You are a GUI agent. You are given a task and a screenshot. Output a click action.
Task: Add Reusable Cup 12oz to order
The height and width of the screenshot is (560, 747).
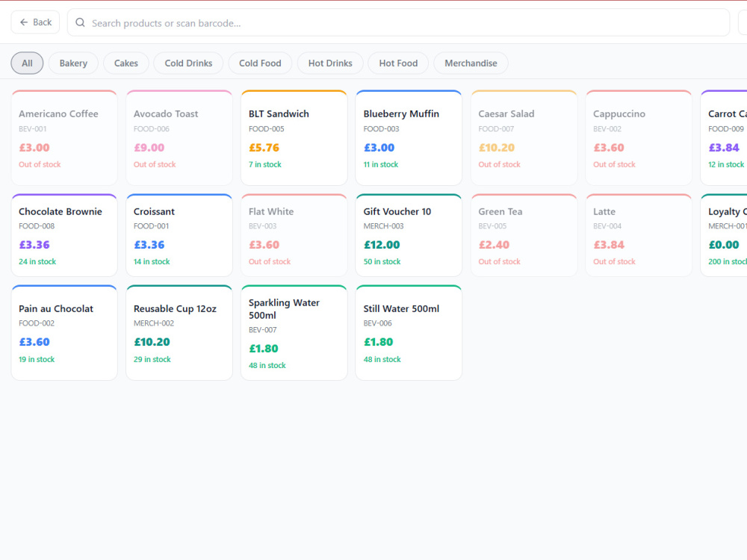coord(179,332)
